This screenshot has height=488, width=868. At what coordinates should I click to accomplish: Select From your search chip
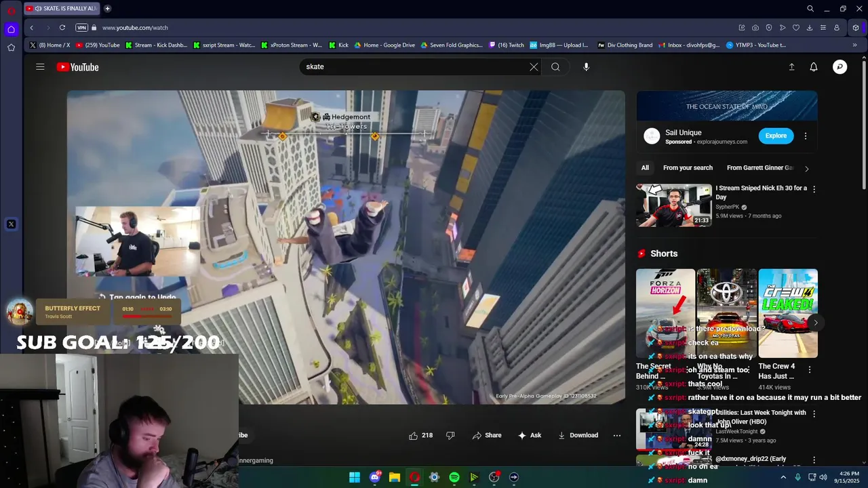688,168
